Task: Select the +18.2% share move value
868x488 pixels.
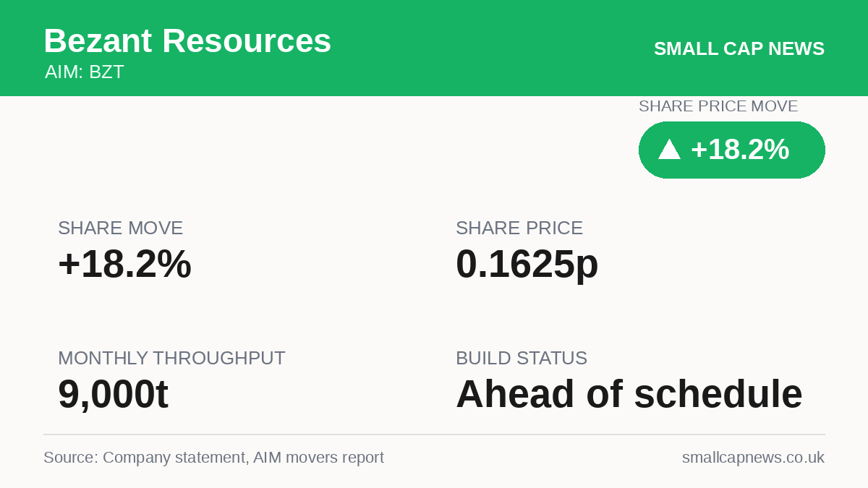Action: 124,264
